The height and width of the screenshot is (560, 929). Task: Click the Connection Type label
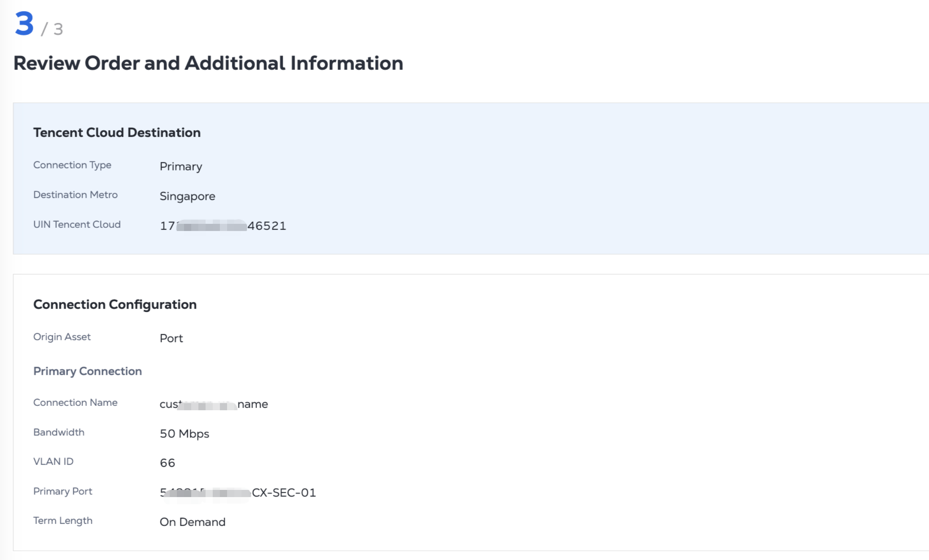click(72, 165)
